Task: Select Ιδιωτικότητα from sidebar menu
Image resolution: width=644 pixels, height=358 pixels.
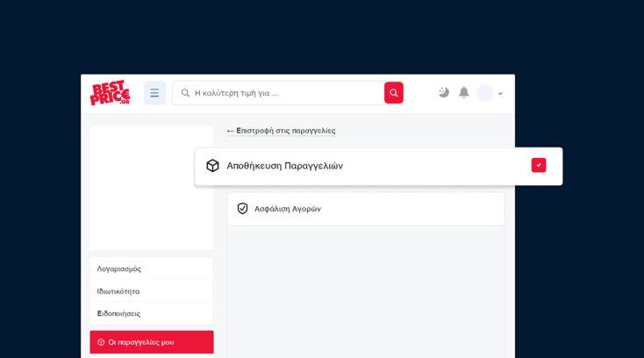Action: coord(118,291)
